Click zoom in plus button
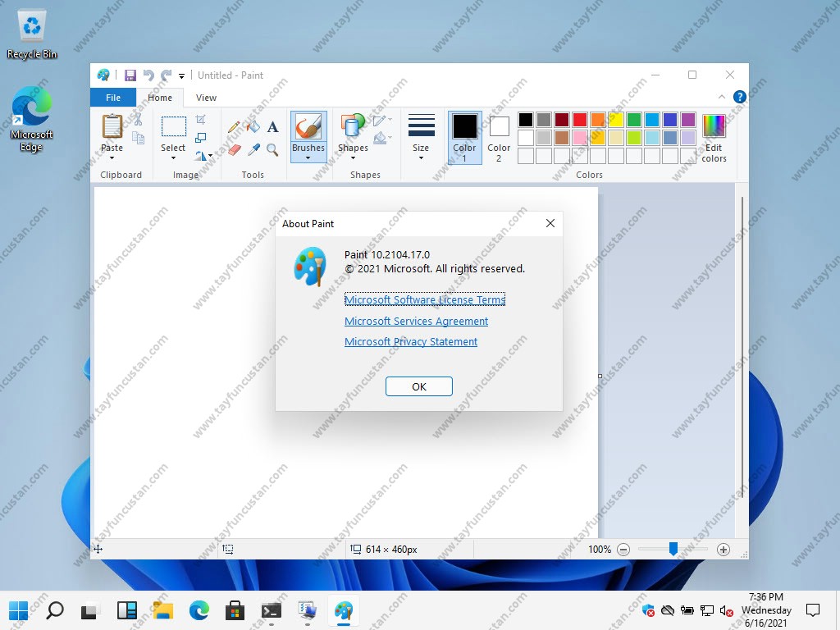The image size is (840, 630). click(724, 550)
